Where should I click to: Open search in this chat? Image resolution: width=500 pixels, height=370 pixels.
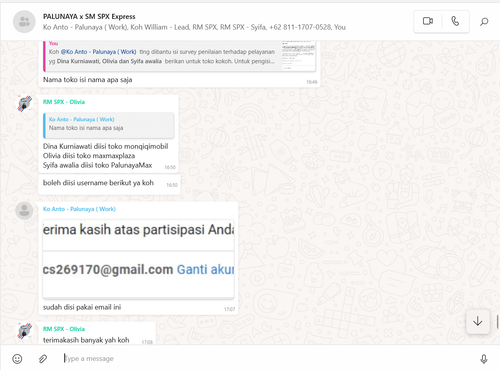tap(484, 22)
